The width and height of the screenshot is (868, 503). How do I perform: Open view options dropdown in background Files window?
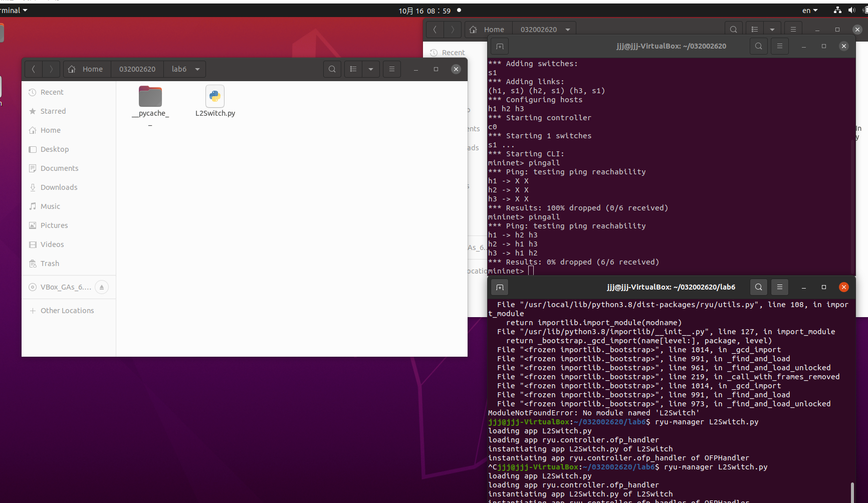(x=772, y=30)
